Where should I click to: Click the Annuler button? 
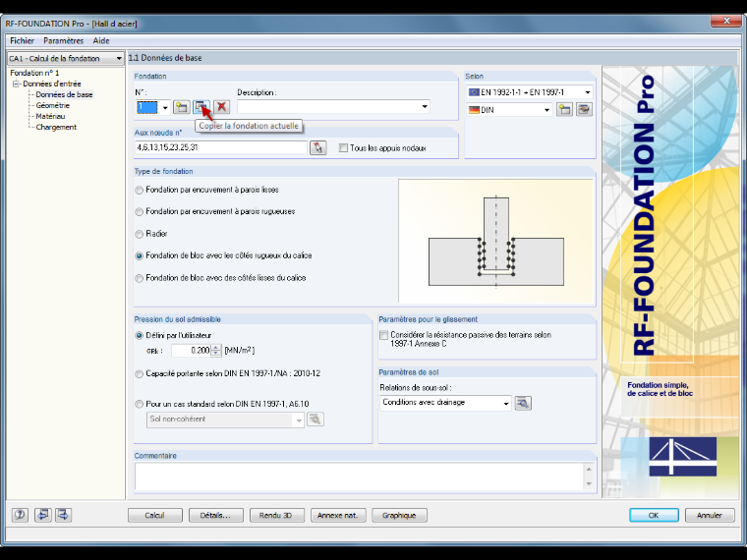710,515
